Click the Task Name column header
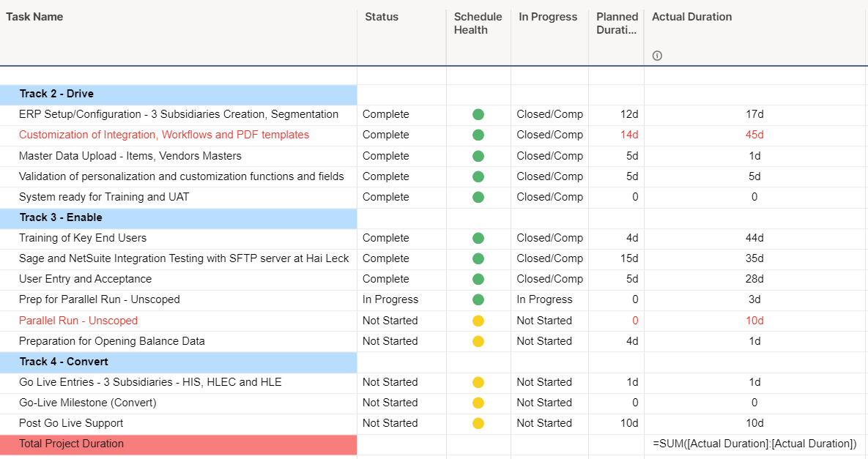 [34, 16]
